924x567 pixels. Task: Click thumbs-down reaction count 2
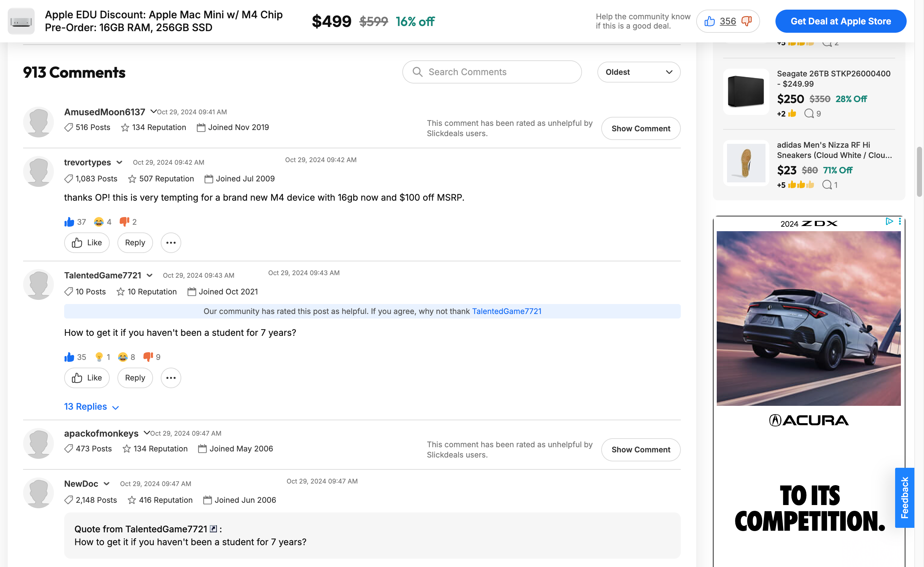click(128, 222)
